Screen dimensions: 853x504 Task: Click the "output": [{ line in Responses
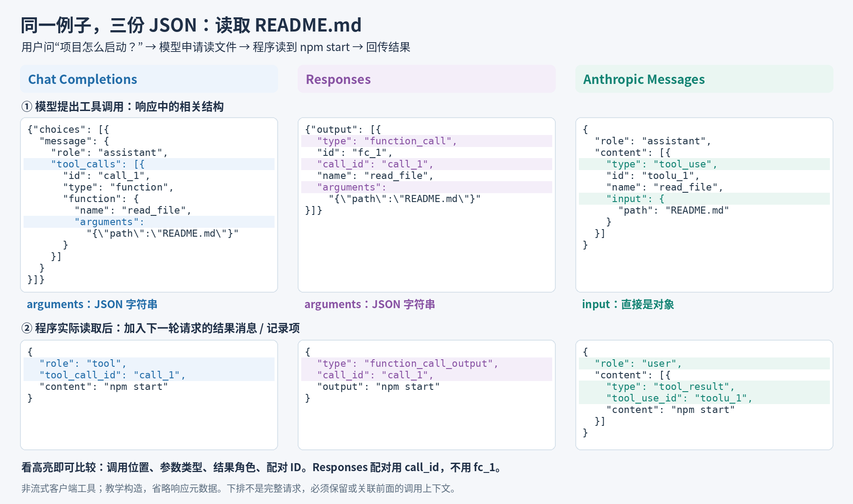point(343,130)
